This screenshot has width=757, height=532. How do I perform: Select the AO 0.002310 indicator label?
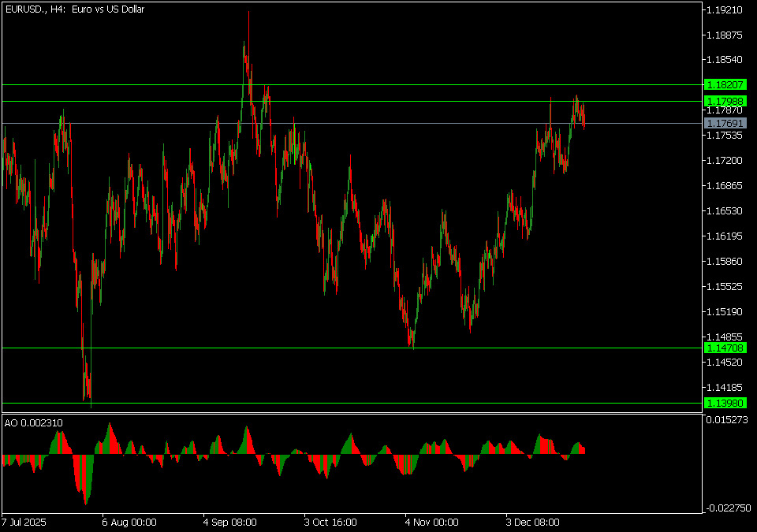click(x=34, y=423)
